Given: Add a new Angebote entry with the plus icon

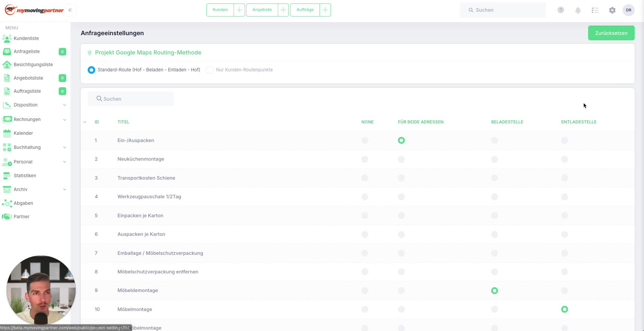Looking at the screenshot, I should [x=283, y=10].
